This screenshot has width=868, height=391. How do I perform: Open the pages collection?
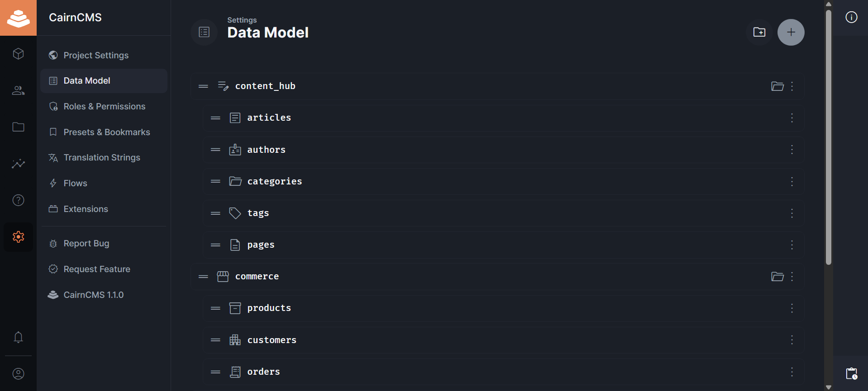[x=503, y=245]
